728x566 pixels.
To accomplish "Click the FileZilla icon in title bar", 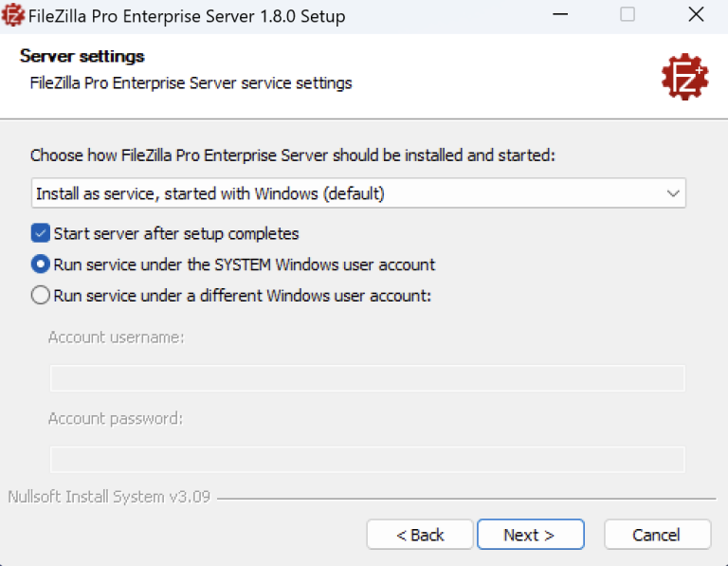I will [12, 15].
